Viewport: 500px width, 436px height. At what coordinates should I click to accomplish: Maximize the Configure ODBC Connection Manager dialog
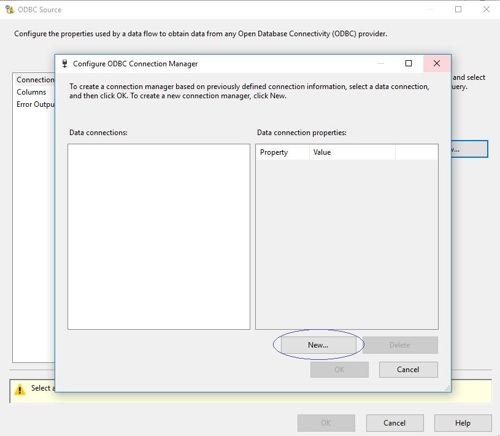408,63
